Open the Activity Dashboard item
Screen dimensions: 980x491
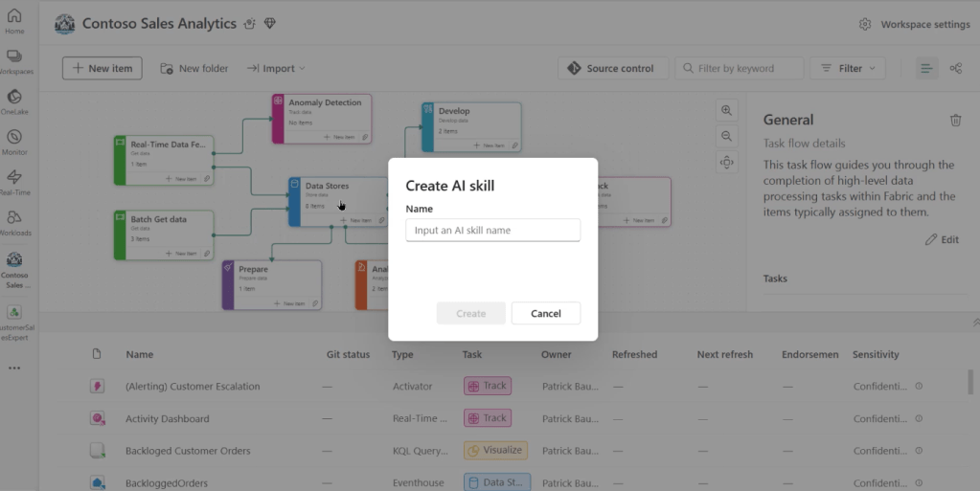167,418
